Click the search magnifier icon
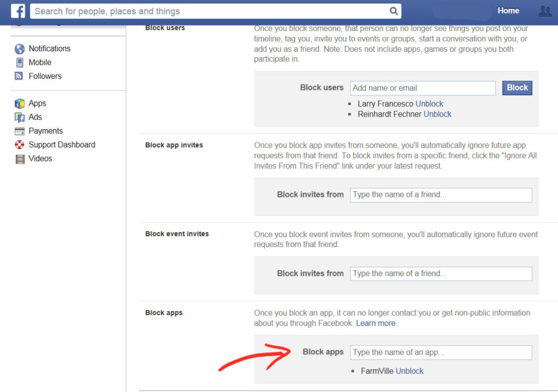Image resolution: width=558 pixels, height=392 pixels. coord(394,11)
